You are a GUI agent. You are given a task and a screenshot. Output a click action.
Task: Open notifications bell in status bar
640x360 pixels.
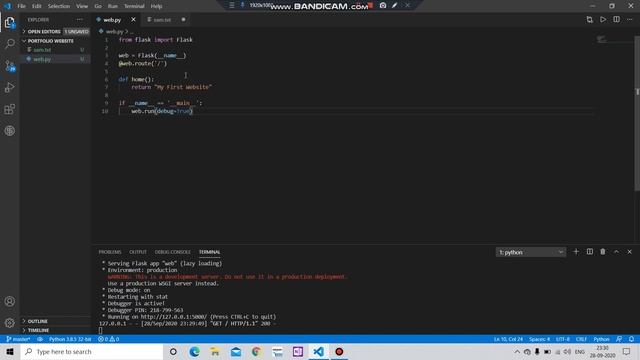click(x=631, y=339)
